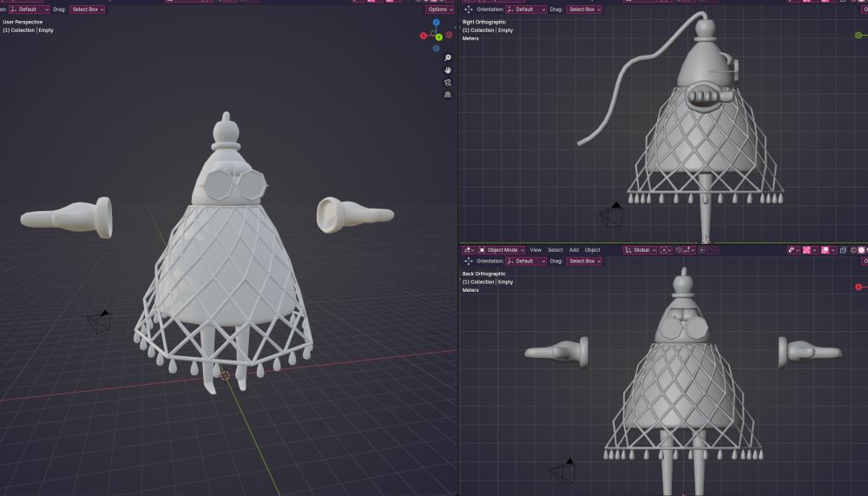
Task: Click red X axis gizmo in Back Orthographic view
Action: [x=859, y=287]
